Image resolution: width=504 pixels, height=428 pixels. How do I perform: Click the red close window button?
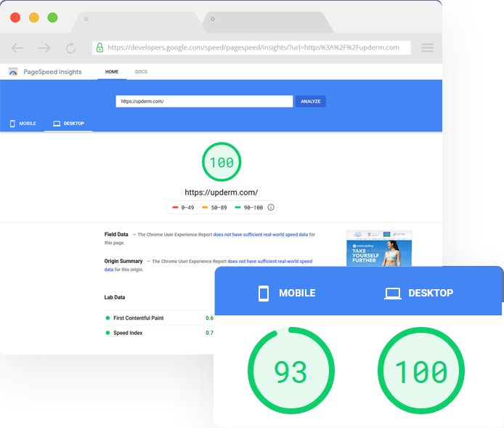(x=15, y=17)
